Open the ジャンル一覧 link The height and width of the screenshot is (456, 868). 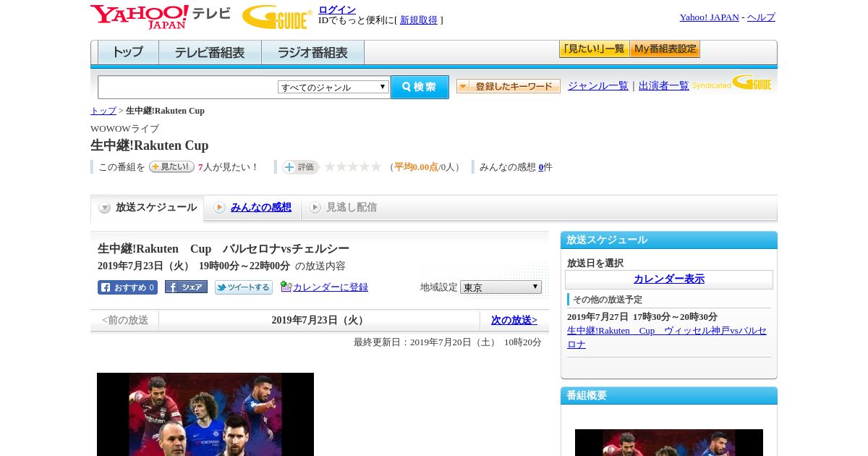point(598,86)
